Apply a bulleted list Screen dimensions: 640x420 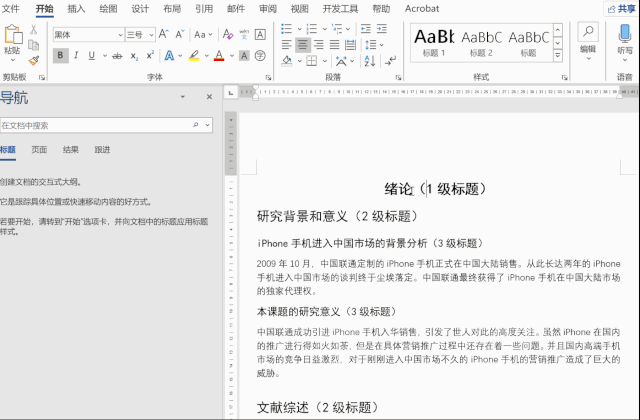(x=287, y=29)
